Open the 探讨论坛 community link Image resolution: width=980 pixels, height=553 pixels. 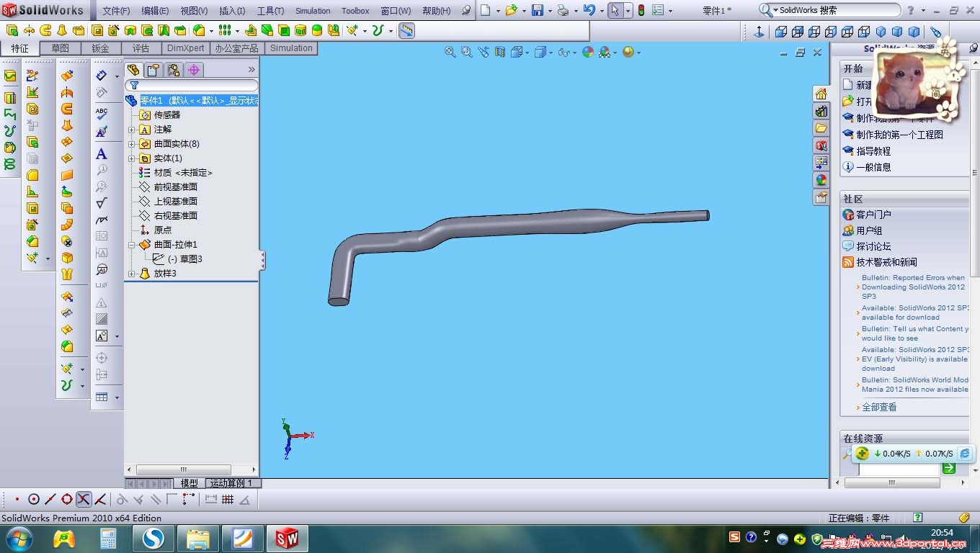pyautogui.click(x=873, y=246)
